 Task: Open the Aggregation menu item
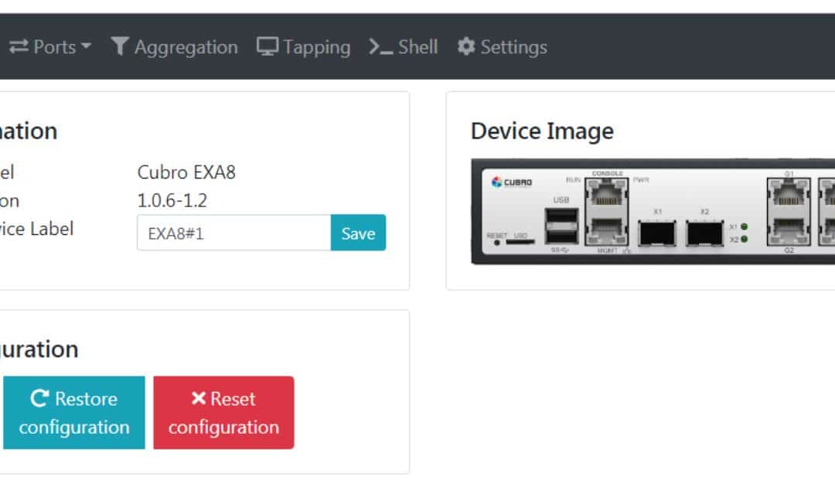pos(174,47)
